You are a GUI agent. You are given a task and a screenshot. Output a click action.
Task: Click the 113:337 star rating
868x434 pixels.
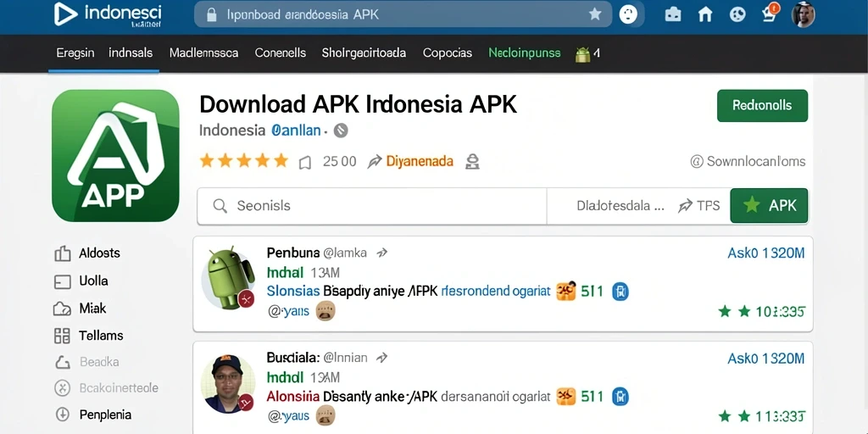(x=761, y=415)
